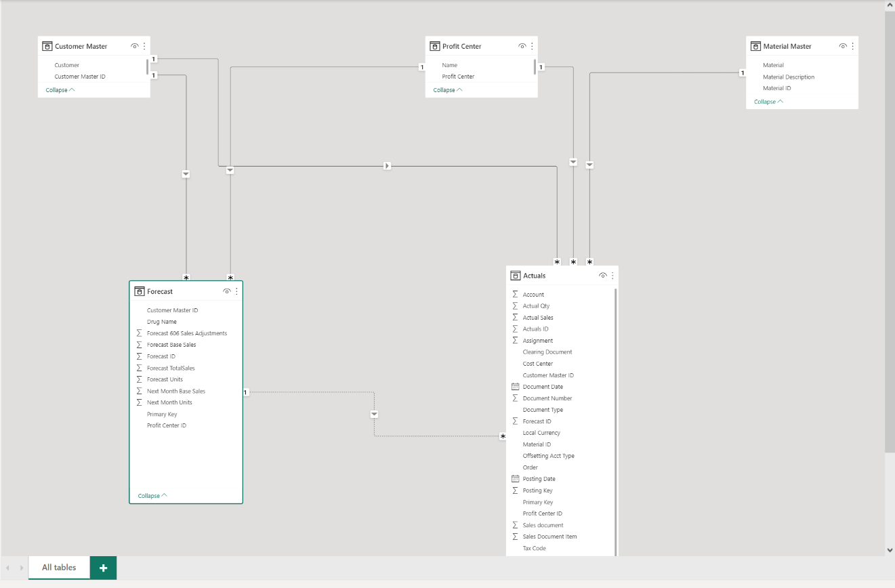Add a new layout tab
This screenshot has width=895, height=588.
coord(103,568)
